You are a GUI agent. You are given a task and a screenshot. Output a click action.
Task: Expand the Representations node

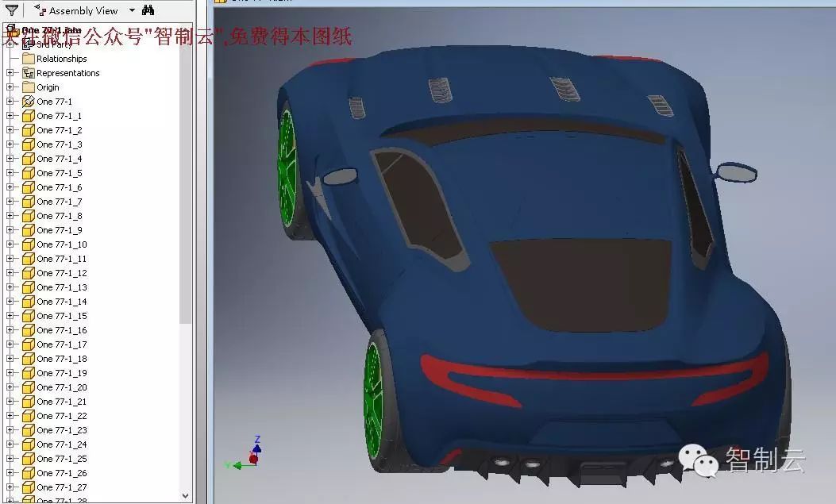click(10, 72)
